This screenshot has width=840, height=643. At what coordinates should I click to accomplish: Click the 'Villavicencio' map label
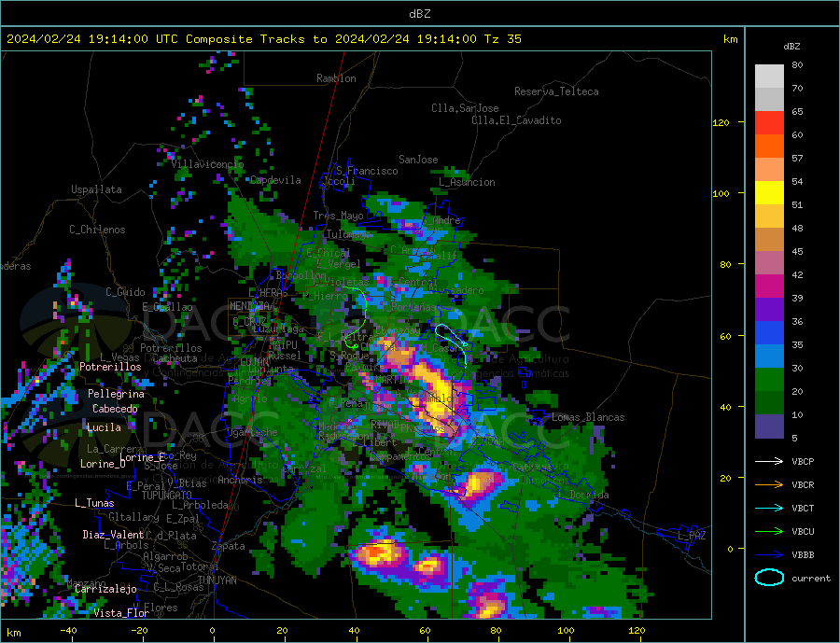[207, 164]
